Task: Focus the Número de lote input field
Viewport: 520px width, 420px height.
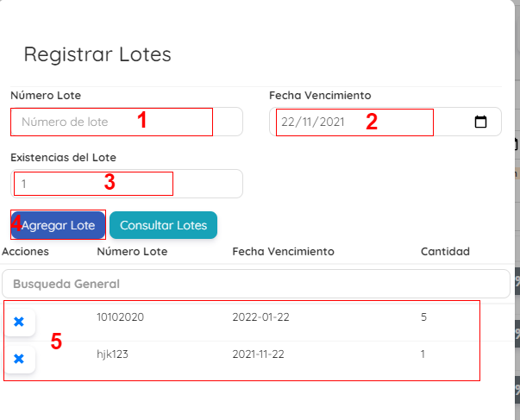Action: click(x=127, y=122)
